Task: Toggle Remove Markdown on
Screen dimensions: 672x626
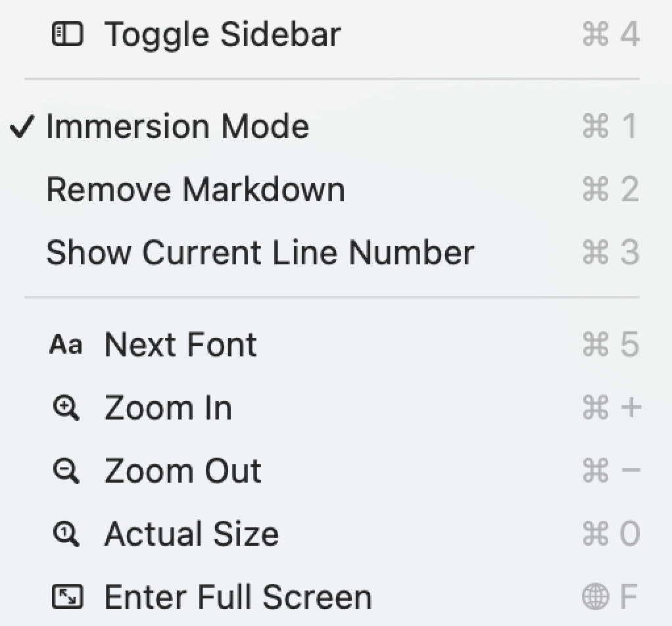Action: (195, 189)
